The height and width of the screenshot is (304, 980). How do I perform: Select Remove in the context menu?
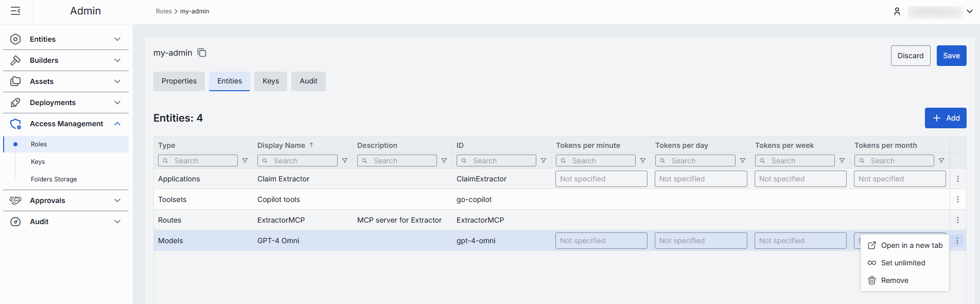point(895,280)
